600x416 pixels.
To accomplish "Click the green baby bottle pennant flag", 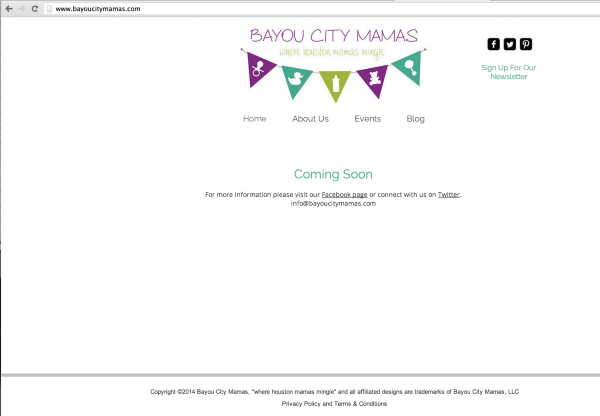I will [x=335, y=83].
